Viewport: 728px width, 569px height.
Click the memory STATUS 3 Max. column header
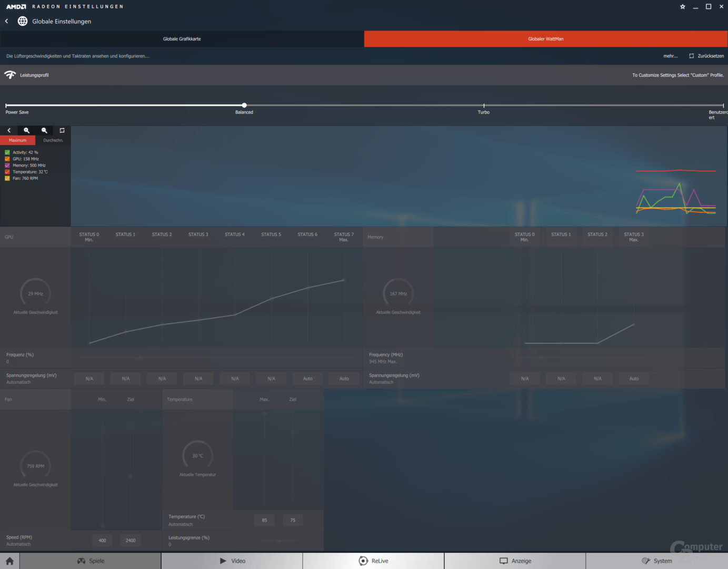point(634,237)
